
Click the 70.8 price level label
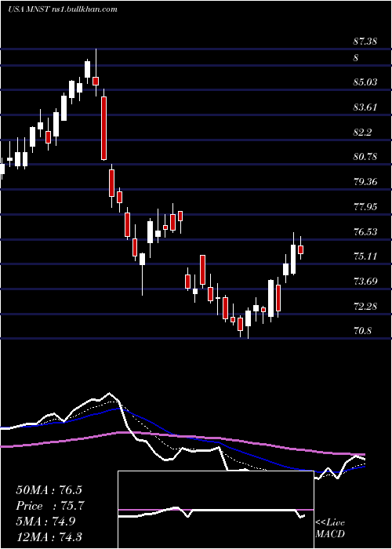point(362,331)
